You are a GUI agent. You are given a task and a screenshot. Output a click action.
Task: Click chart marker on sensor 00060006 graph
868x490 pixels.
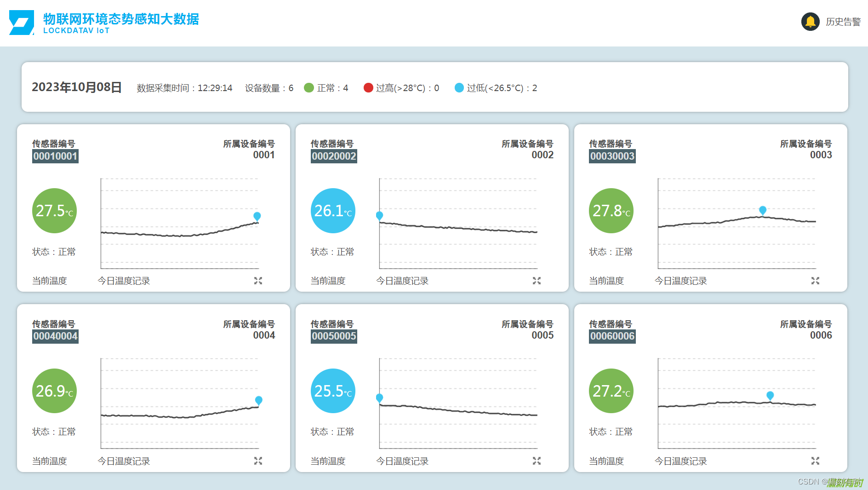click(x=770, y=396)
